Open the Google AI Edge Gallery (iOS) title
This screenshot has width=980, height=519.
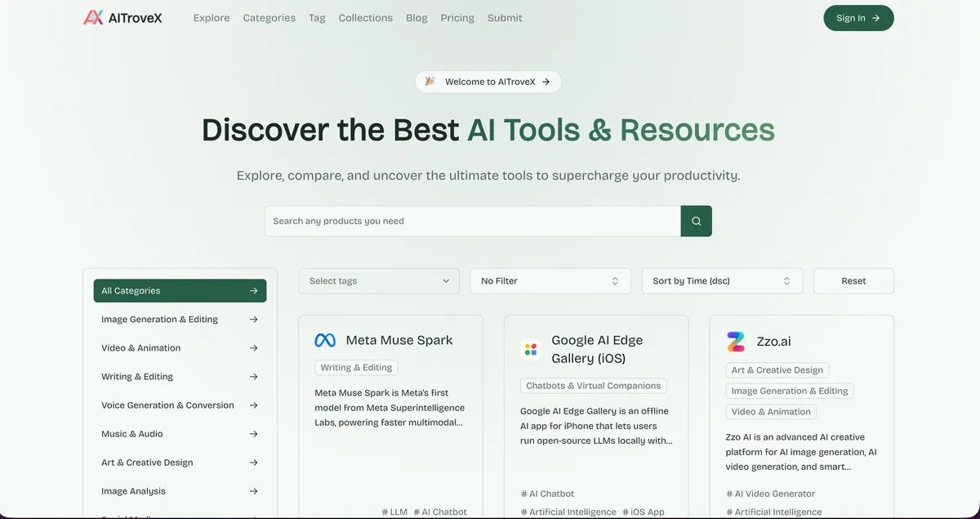(597, 349)
